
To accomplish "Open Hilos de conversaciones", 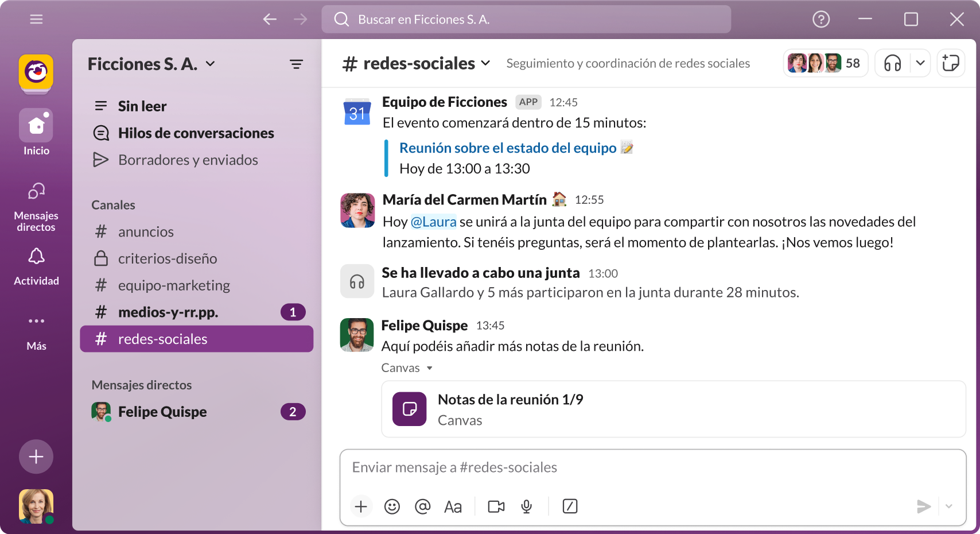I will point(196,133).
